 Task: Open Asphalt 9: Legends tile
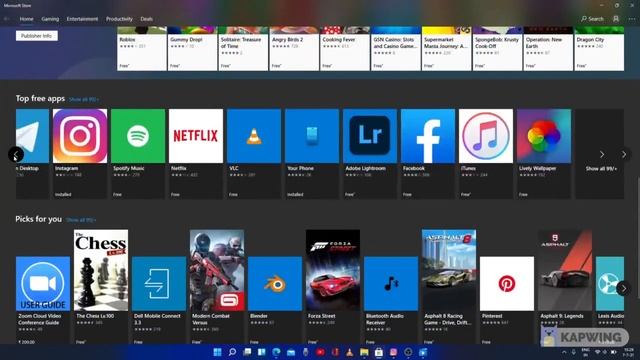(565, 287)
